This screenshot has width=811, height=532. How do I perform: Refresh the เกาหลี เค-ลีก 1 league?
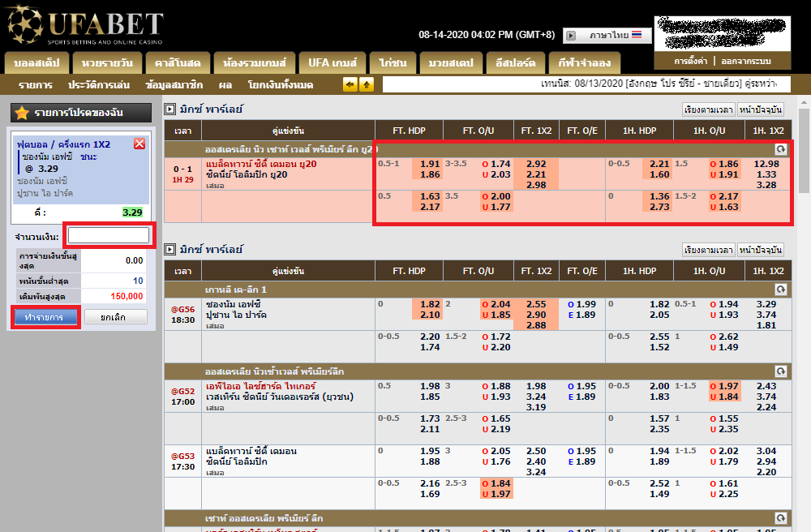[x=780, y=290]
